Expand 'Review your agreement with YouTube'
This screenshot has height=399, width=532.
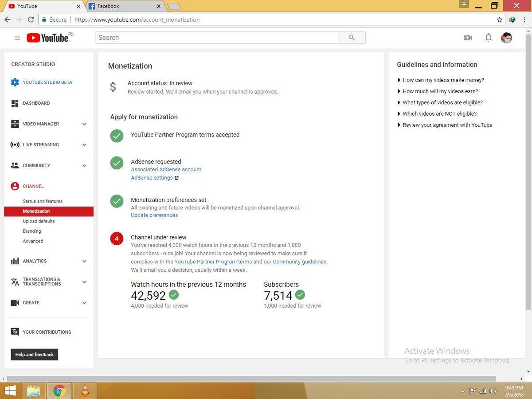coord(445,125)
